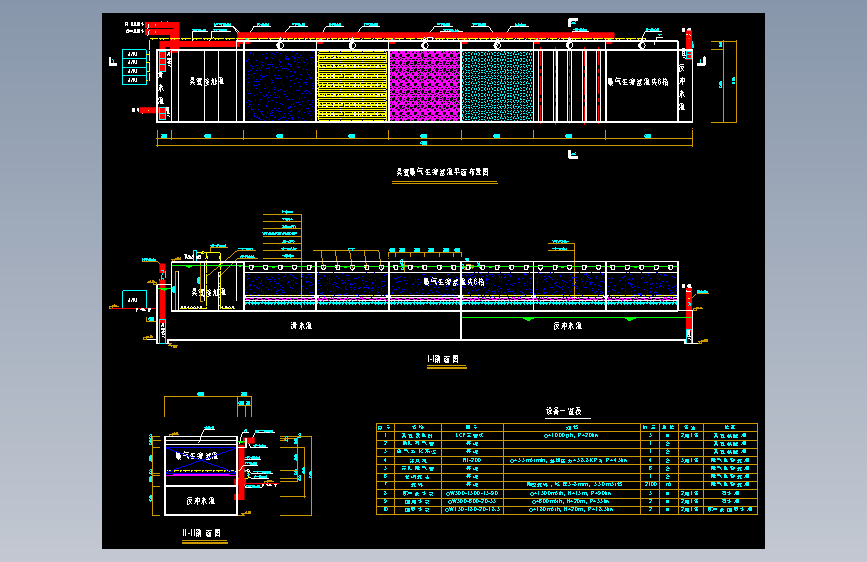Select the 反冲水池 label in section II-II
This screenshot has width=867, height=562.
tap(201, 501)
